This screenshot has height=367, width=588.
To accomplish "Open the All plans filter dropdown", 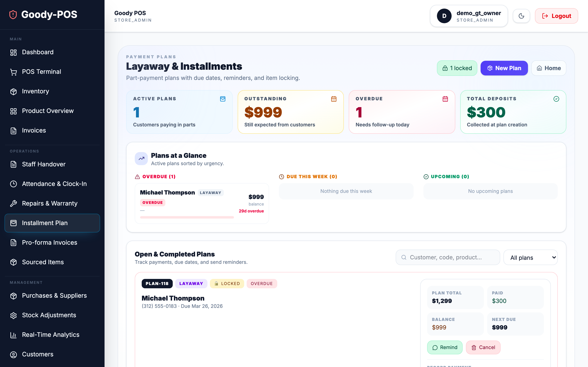I will pos(530,257).
